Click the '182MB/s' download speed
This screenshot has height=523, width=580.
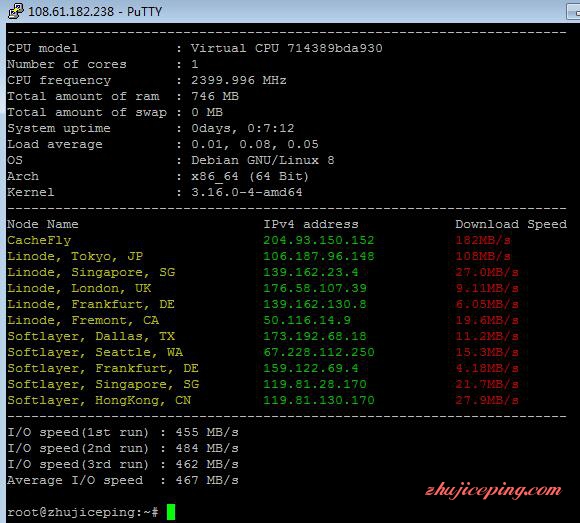click(x=483, y=240)
